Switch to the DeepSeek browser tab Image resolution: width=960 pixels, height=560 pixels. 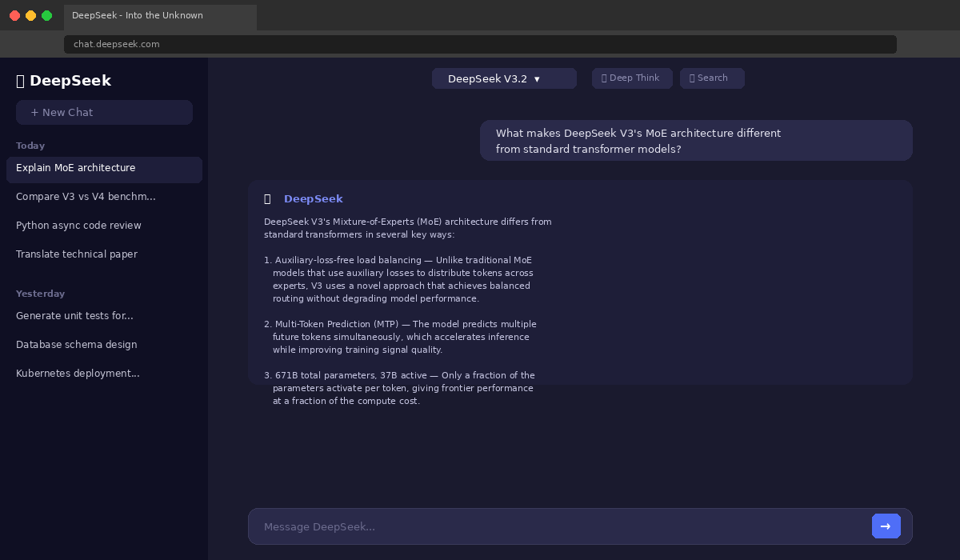point(160,15)
